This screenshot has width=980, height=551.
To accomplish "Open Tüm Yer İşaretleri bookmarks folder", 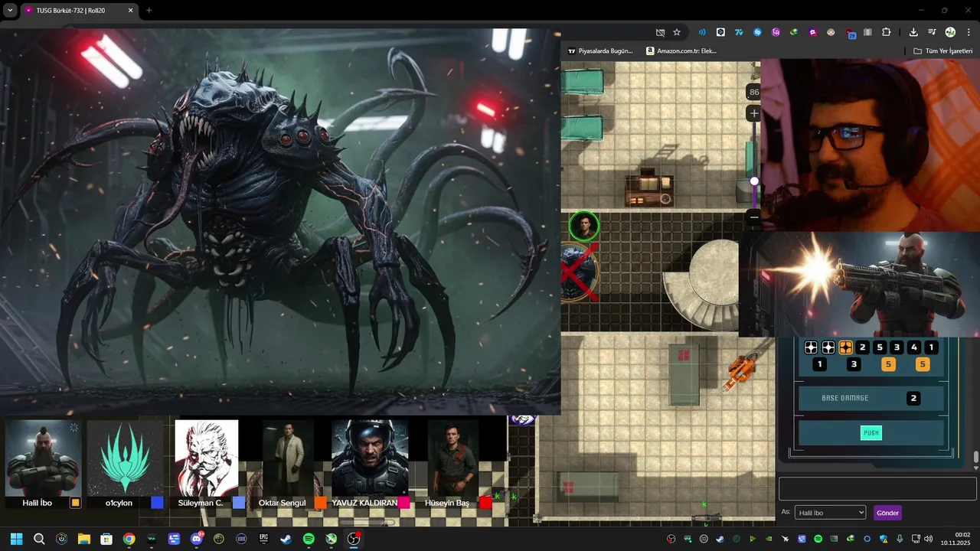I will point(942,51).
